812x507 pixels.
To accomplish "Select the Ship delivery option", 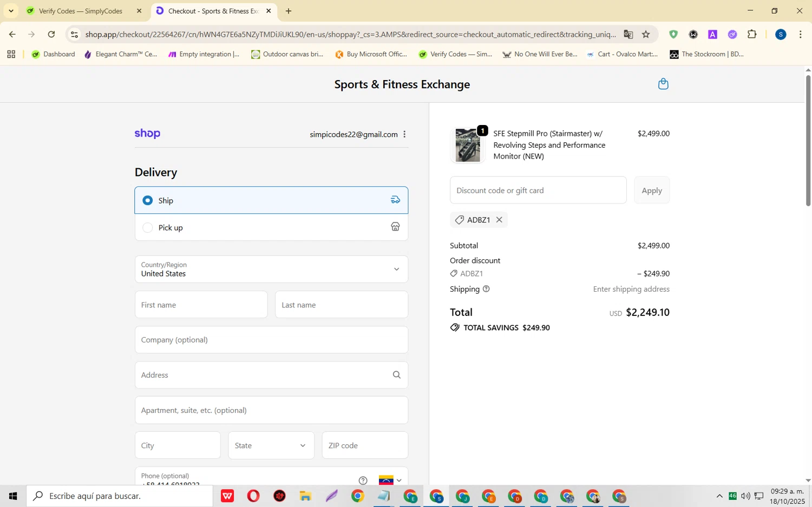I will coord(271,200).
